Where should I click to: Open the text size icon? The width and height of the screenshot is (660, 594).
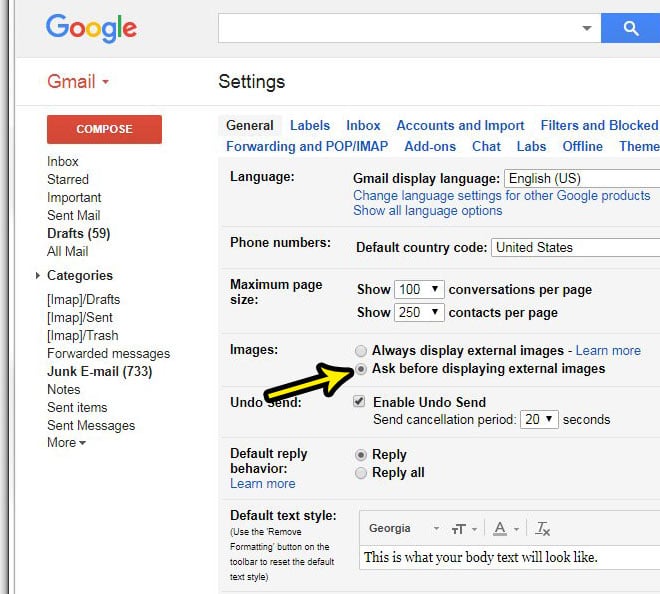[464, 529]
